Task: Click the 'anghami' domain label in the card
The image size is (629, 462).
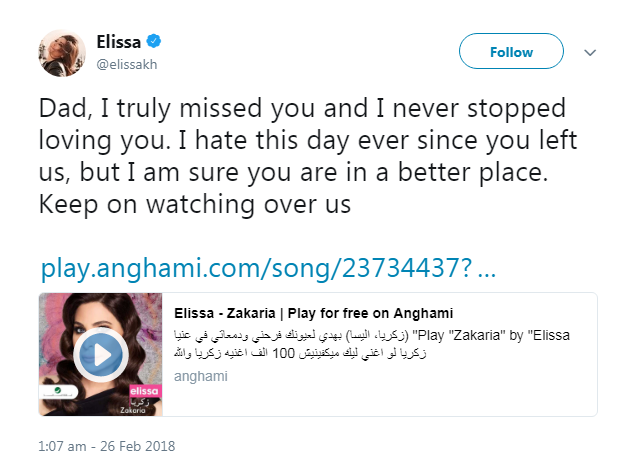Action: coord(201,377)
